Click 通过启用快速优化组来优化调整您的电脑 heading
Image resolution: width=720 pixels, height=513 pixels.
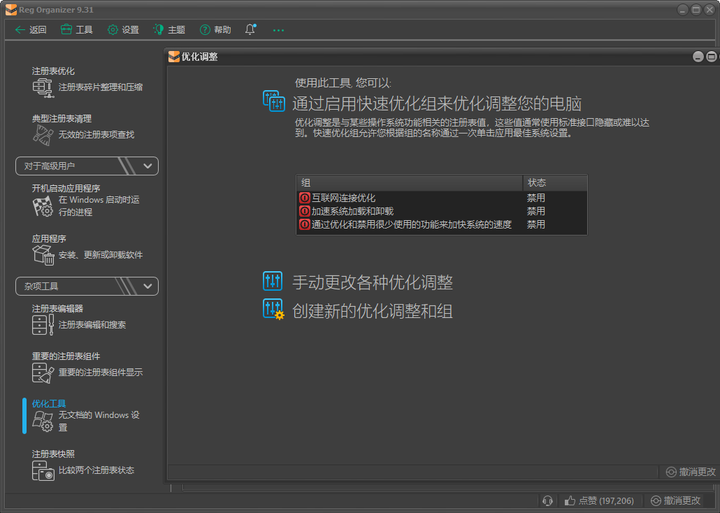pos(437,104)
